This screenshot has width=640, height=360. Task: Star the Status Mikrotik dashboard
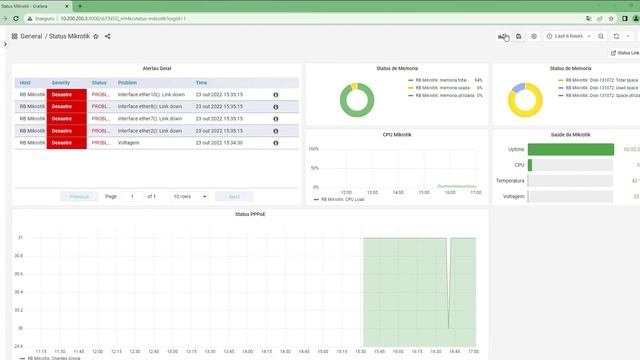96,36
